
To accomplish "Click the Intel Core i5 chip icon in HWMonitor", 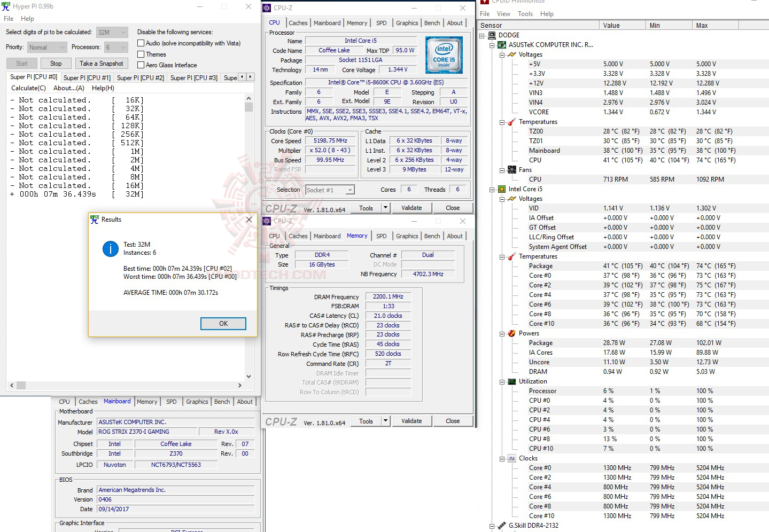I will click(502, 189).
